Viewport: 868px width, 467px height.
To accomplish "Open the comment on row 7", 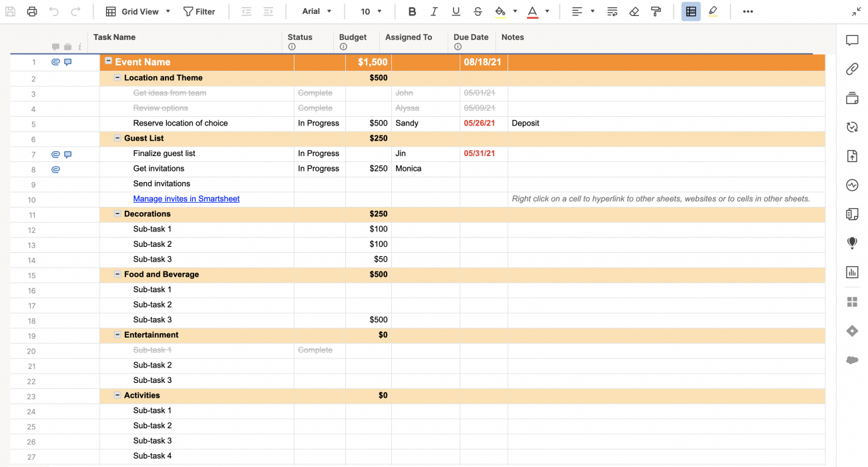I will click(67, 154).
